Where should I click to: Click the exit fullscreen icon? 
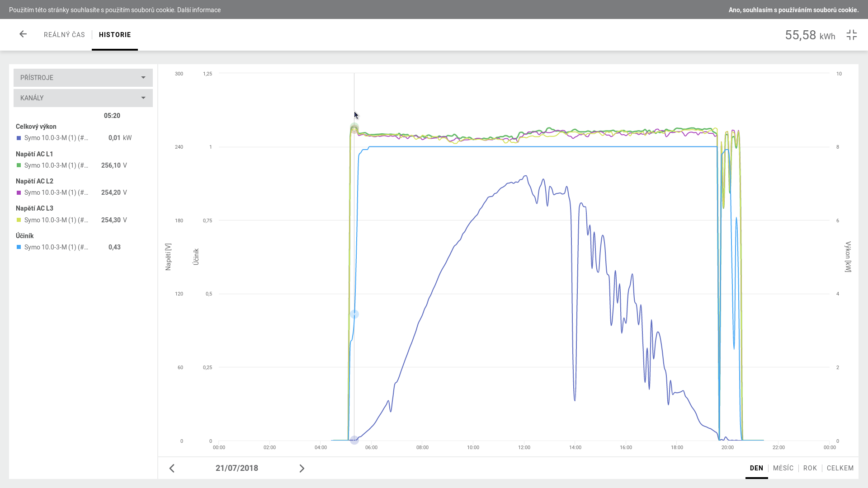coord(852,35)
